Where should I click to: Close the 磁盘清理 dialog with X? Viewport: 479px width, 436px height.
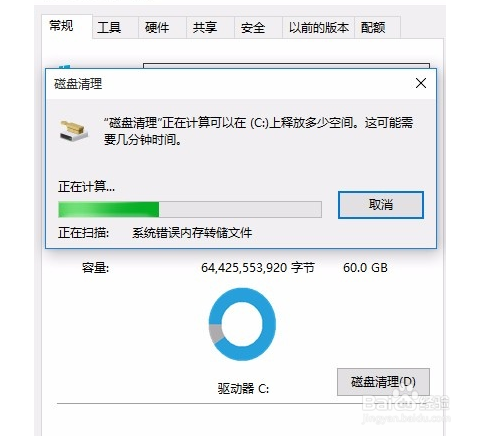pyautogui.click(x=421, y=83)
